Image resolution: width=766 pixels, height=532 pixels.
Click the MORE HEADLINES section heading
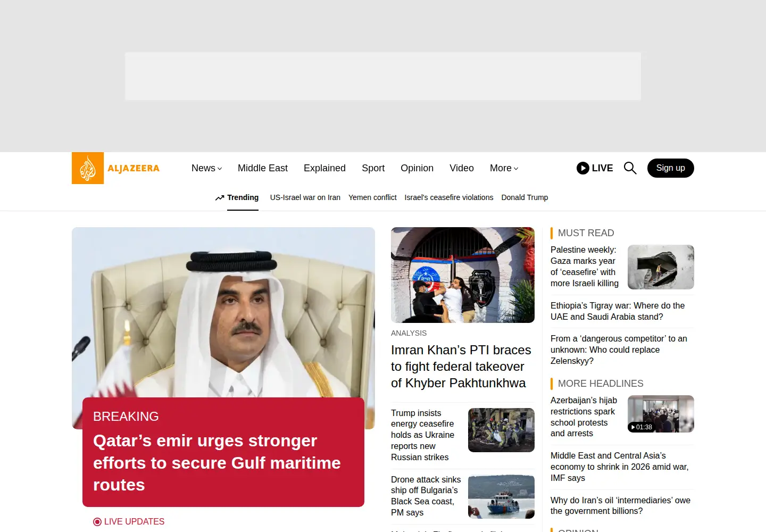tap(601, 384)
